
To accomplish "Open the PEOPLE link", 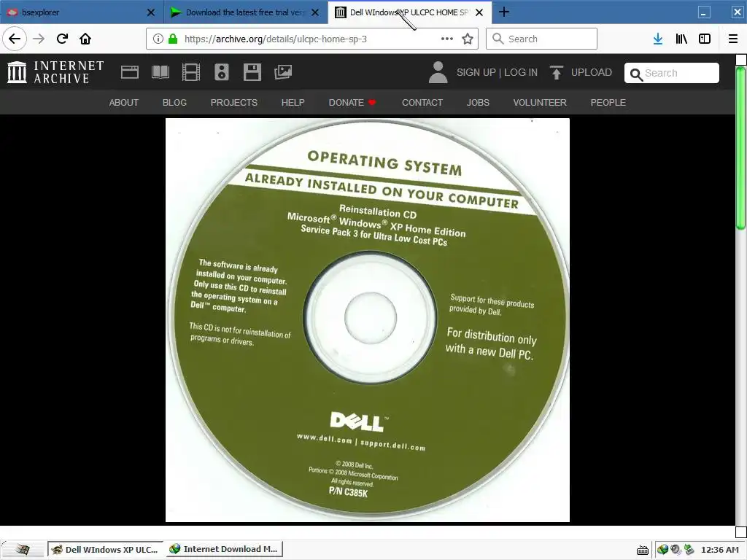I will coord(608,102).
